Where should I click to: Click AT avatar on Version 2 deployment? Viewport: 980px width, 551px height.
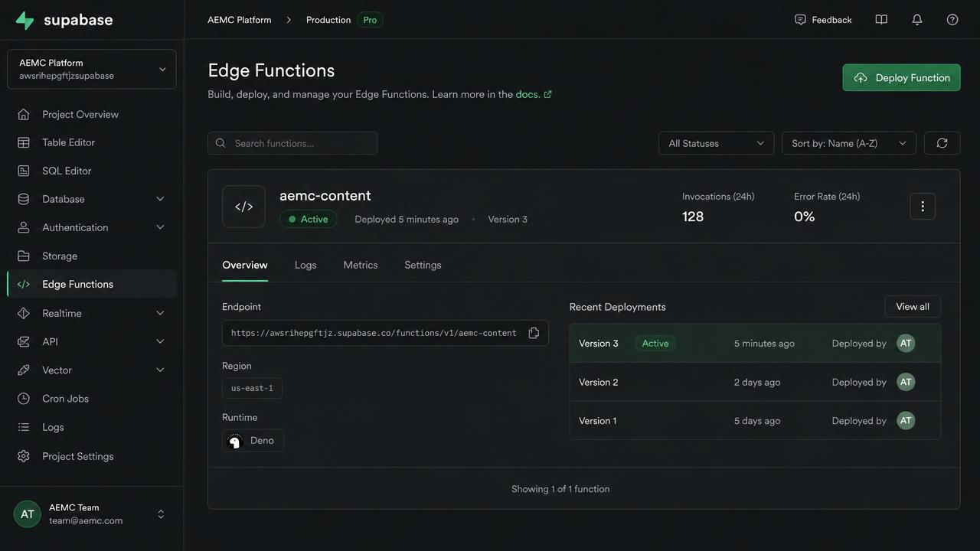click(906, 382)
